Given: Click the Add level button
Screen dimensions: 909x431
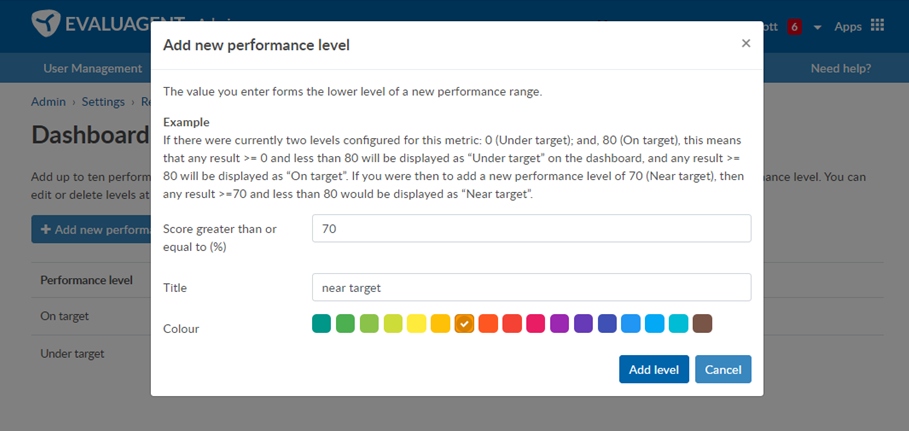Looking at the screenshot, I should click(653, 369).
